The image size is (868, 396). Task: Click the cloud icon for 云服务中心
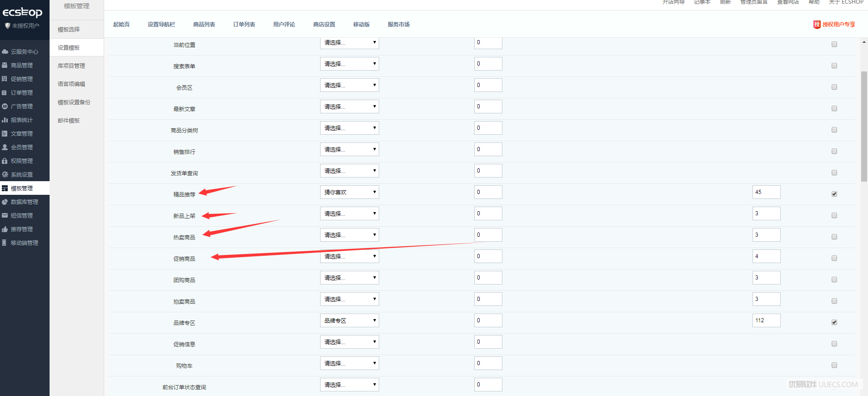click(5, 52)
